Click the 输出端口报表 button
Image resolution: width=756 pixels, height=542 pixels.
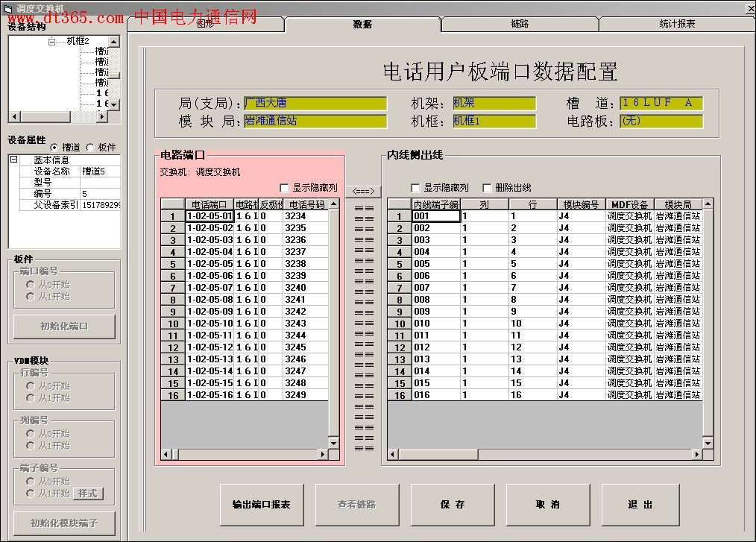click(x=261, y=505)
